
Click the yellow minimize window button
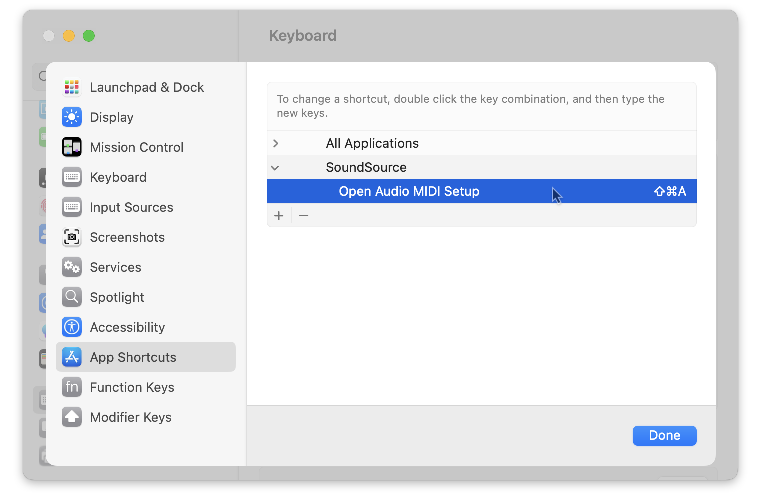click(x=69, y=36)
